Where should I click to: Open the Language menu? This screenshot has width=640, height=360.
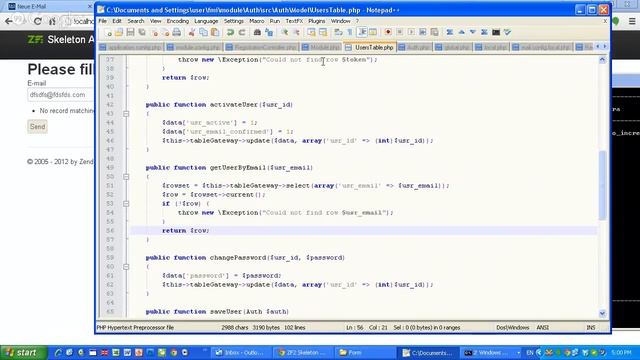[206, 21]
